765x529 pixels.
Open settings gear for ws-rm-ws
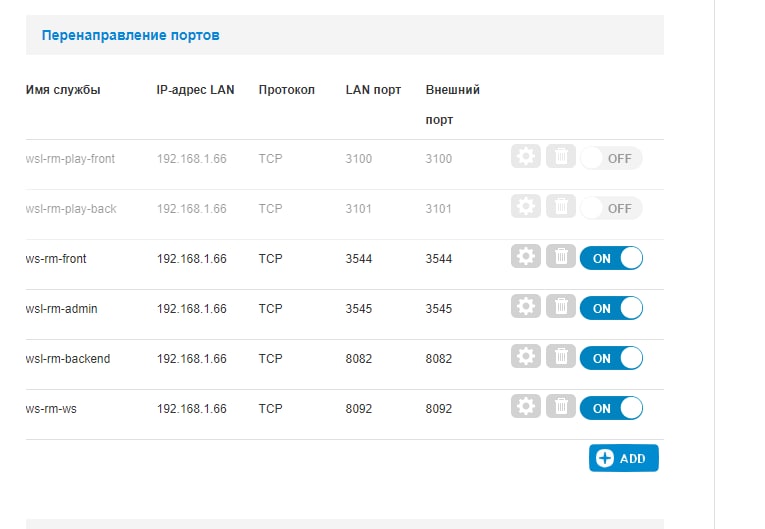(525, 407)
